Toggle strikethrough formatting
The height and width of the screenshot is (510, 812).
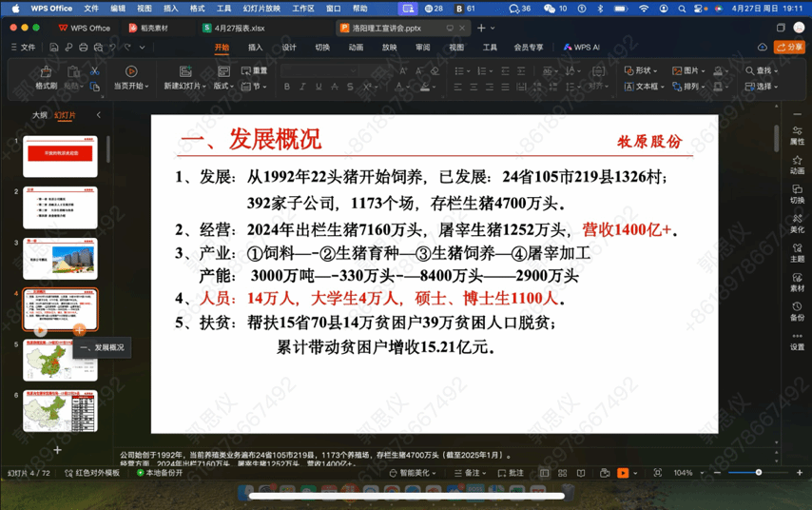(335, 87)
